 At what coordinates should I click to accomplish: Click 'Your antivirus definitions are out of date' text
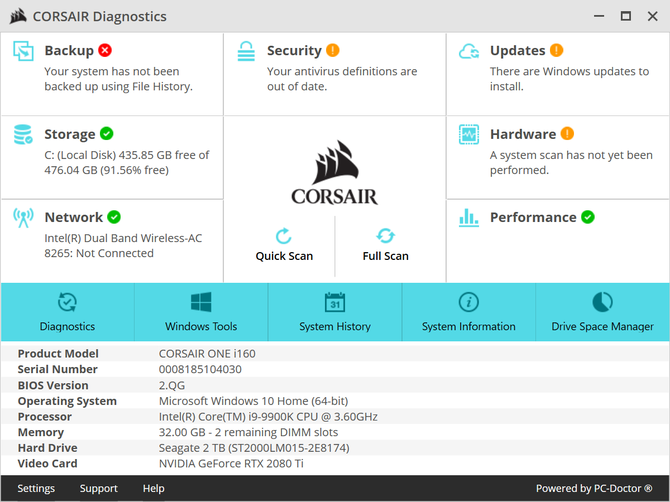point(342,79)
